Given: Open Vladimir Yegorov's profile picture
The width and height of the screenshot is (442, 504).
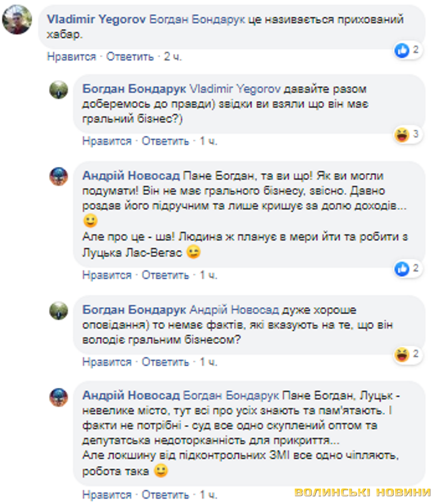Looking at the screenshot, I should pyautogui.click(x=17, y=20).
